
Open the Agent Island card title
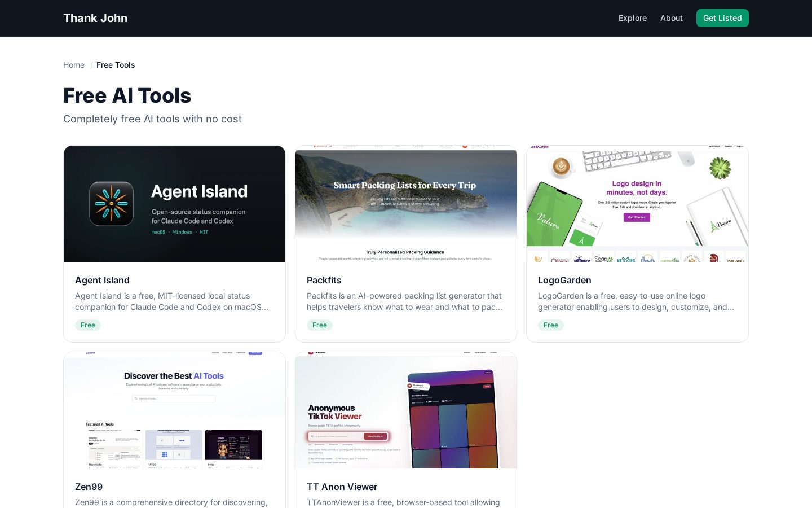click(x=102, y=280)
